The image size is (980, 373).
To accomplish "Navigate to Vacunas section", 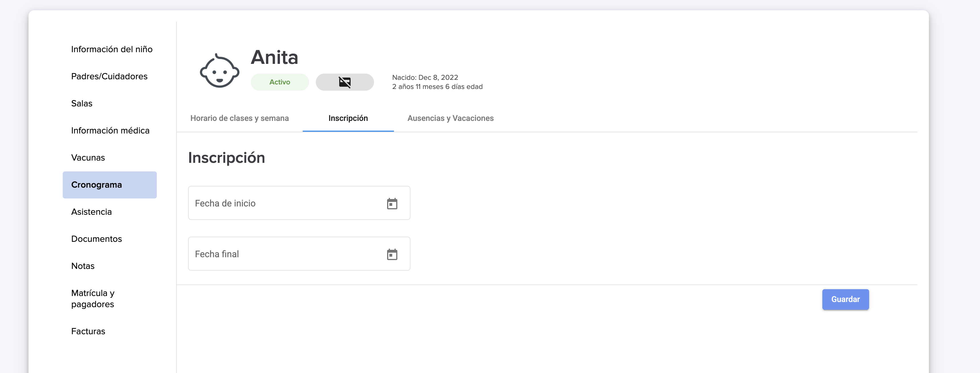I will click(x=88, y=158).
